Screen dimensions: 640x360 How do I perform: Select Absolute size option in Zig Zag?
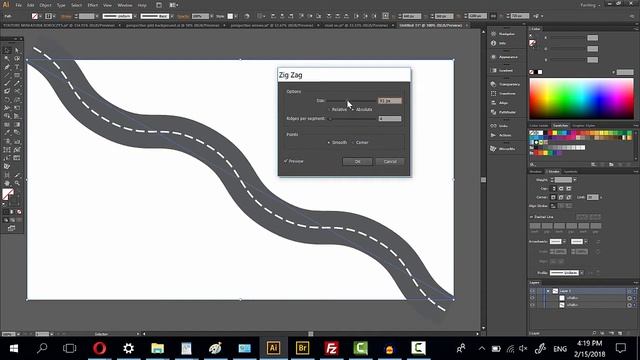click(353, 109)
